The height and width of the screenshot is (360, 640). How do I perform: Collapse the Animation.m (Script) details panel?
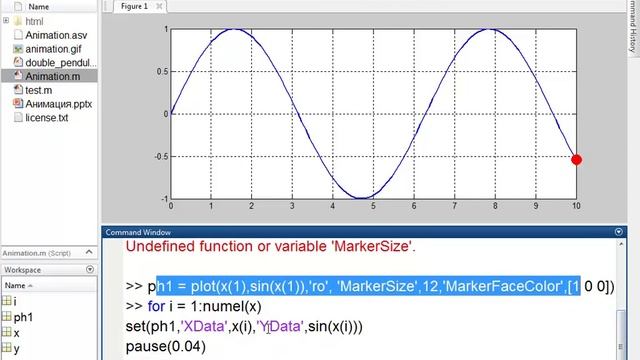[89, 252]
